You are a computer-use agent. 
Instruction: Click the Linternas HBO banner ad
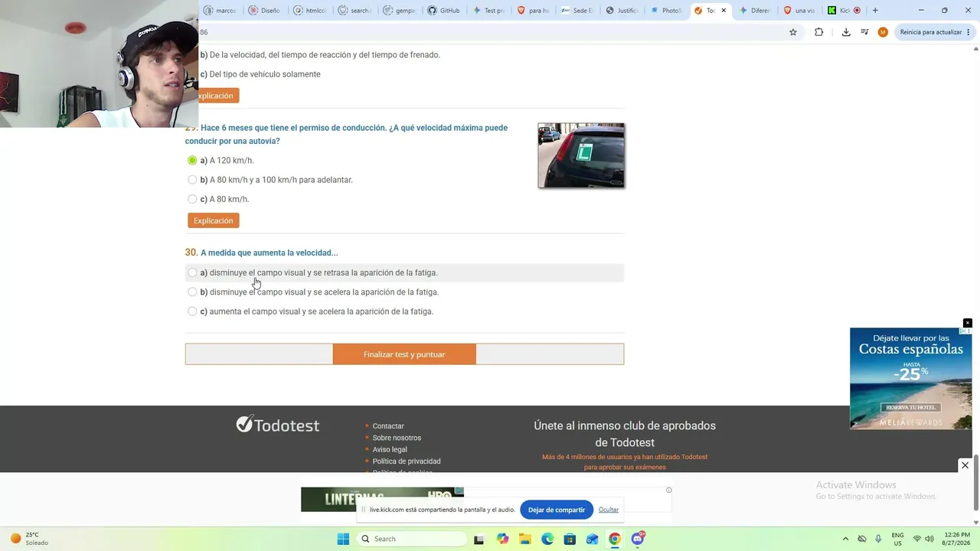click(x=382, y=499)
